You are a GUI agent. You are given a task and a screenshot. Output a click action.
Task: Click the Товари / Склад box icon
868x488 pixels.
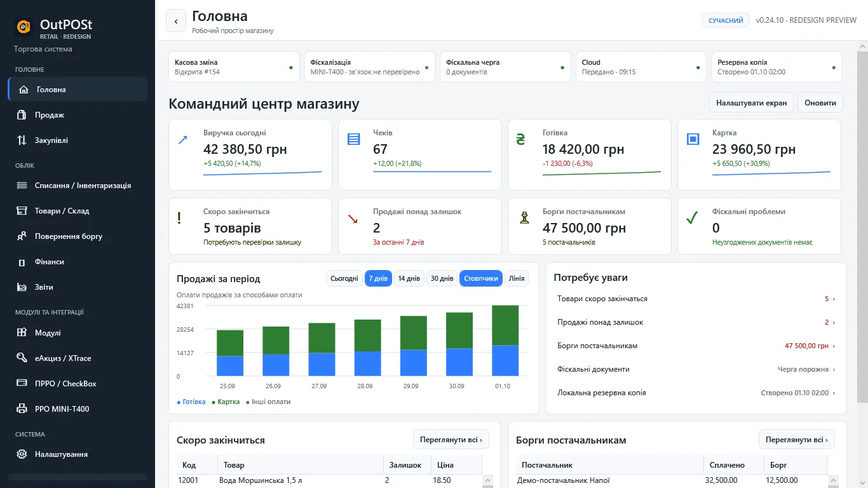coord(22,211)
